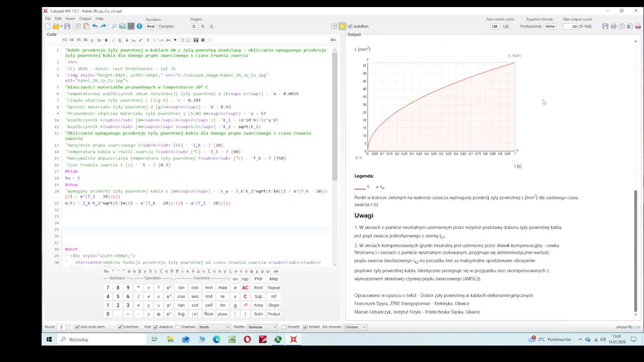The image size is (644, 362).
Task: Click the Slope keypad button
Action: 274,305
